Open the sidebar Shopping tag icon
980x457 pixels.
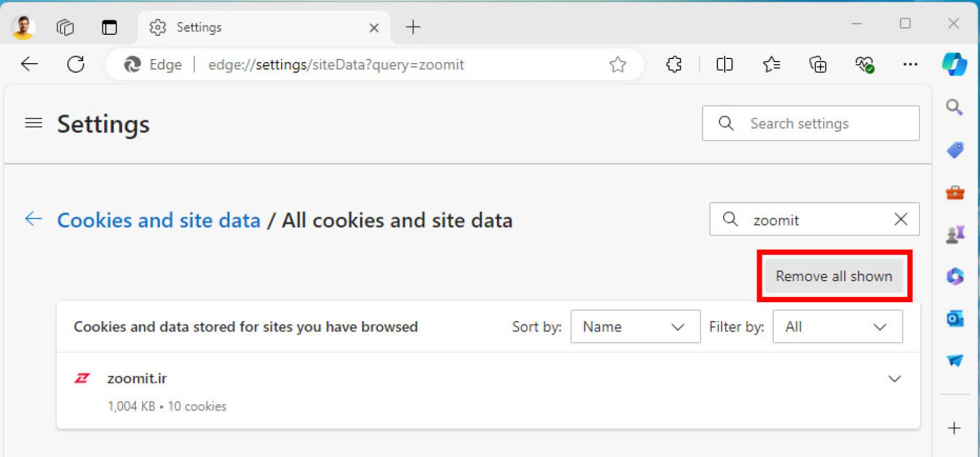(954, 150)
